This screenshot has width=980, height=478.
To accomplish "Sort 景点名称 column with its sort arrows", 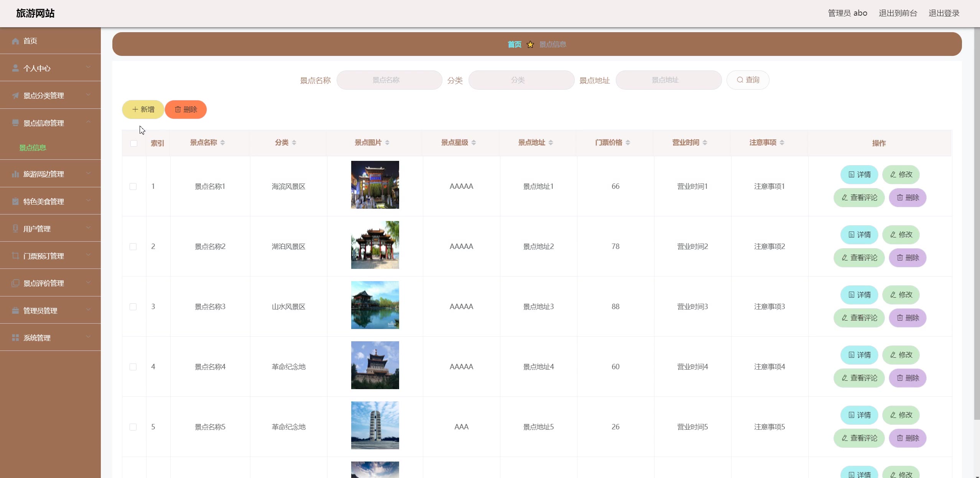I will (223, 142).
